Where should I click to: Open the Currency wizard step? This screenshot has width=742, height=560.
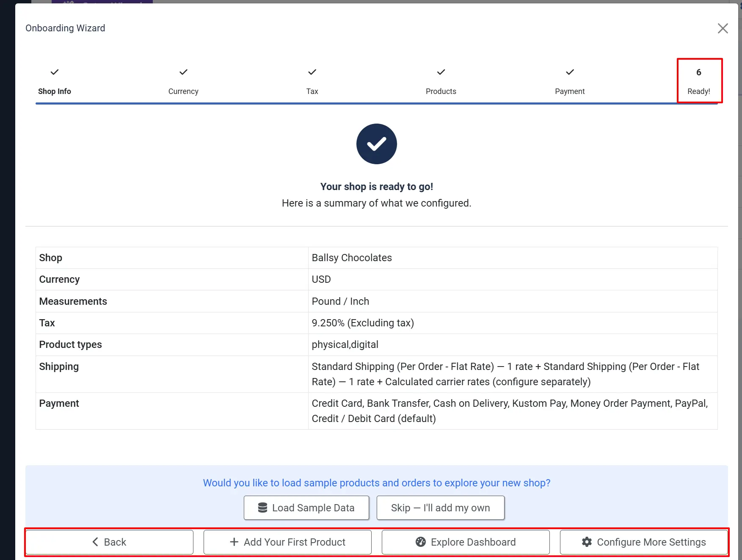pos(183,81)
